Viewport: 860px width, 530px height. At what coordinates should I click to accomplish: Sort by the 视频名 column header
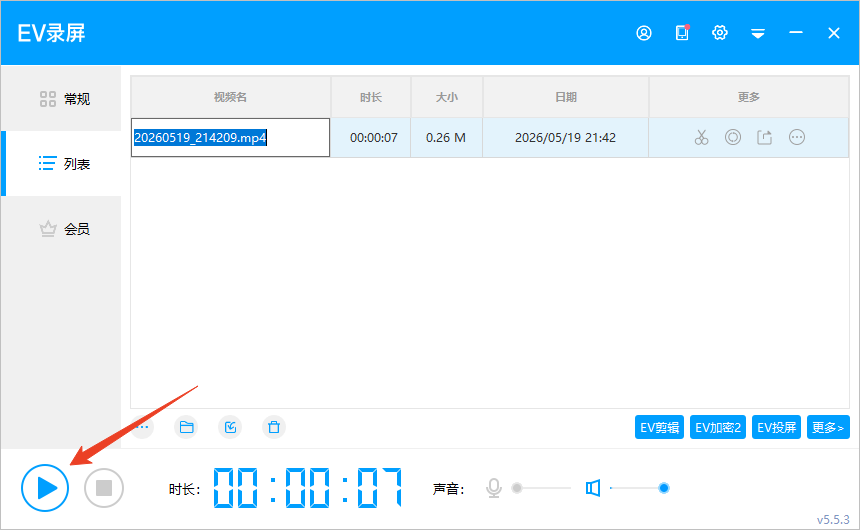click(x=230, y=97)
